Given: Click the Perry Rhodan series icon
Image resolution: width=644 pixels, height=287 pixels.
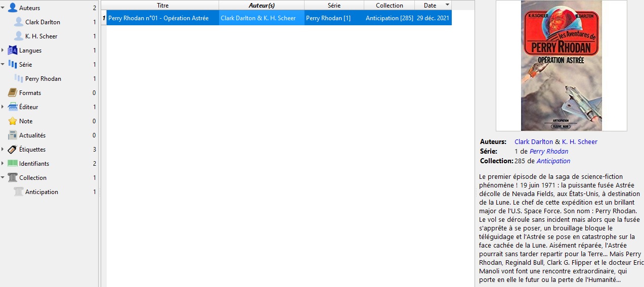Looking at the screenshot, I should 19,78.
